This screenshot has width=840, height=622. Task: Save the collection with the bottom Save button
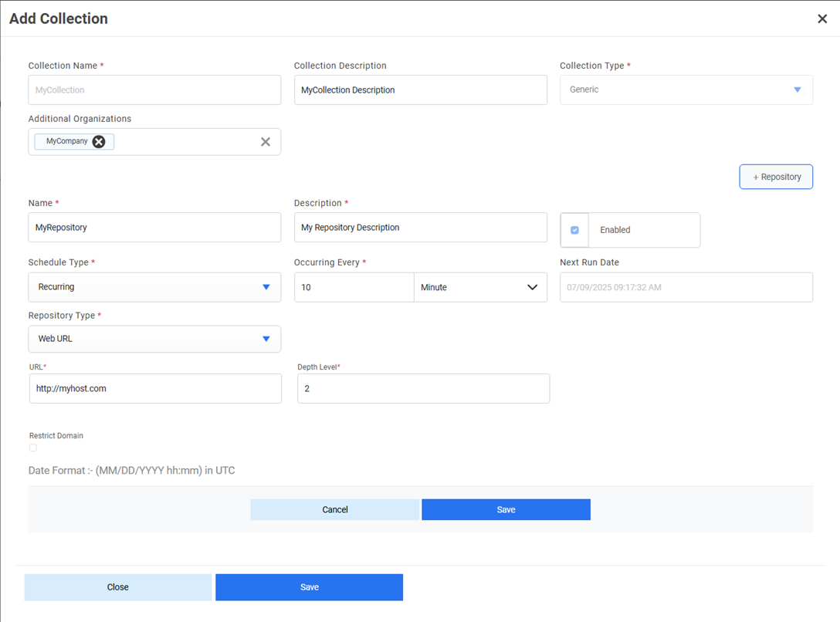309,587
